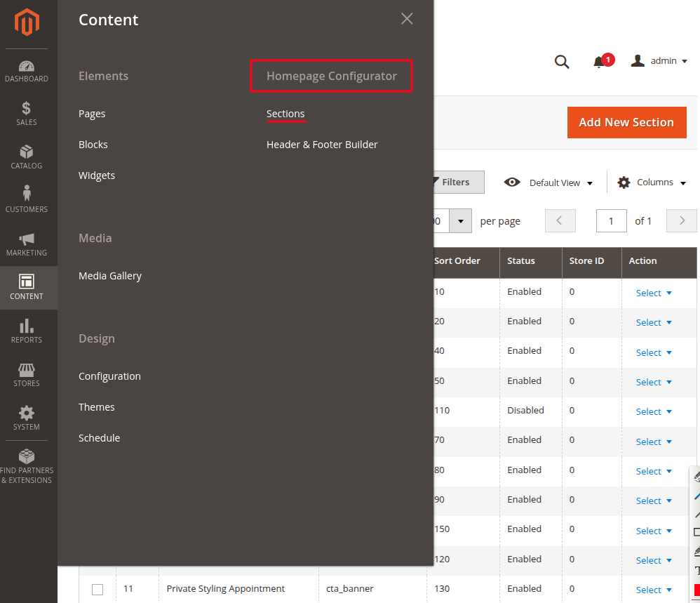
Task: Open Select action for sort order 10
Action: click(654, 293)
